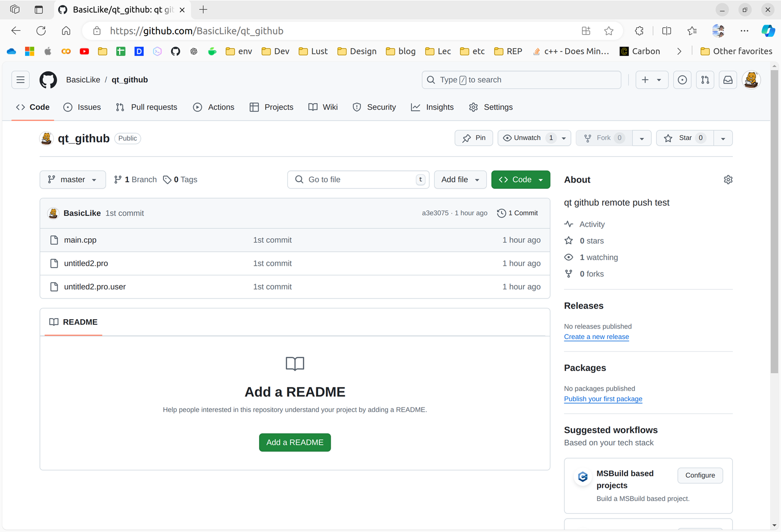
Task: View 1 Branch list
Action: click(135, 180)
